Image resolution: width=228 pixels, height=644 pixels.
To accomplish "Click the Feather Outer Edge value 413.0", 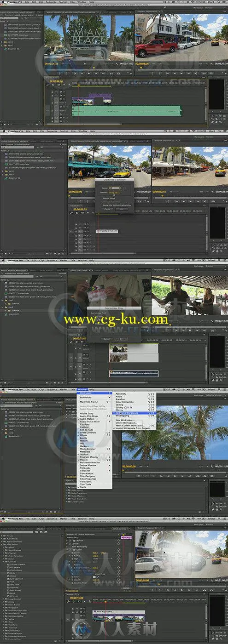I will coord(95,568).
